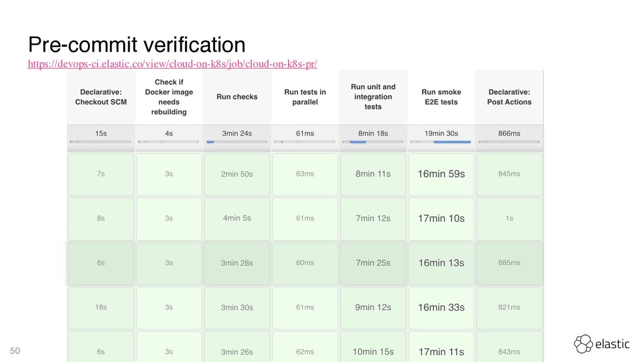This screenshot has height=362, width=644.
Task: Click the 885ms Post Actions cell
Action: click(509, 263)
